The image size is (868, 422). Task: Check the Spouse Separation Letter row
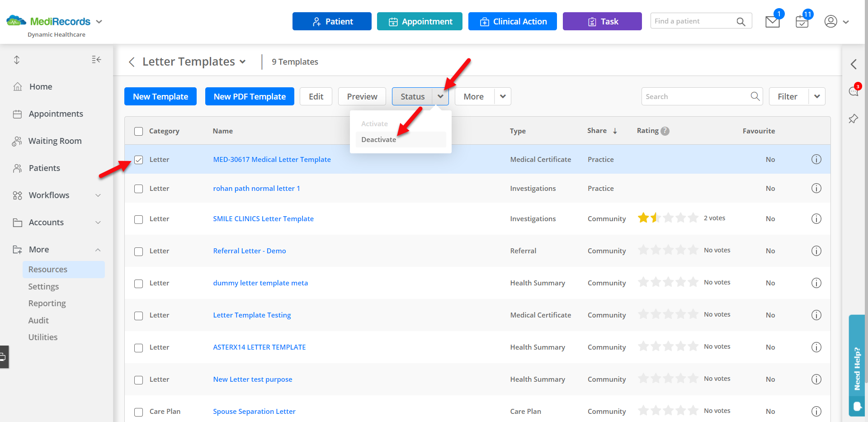(x=139, y=412)
